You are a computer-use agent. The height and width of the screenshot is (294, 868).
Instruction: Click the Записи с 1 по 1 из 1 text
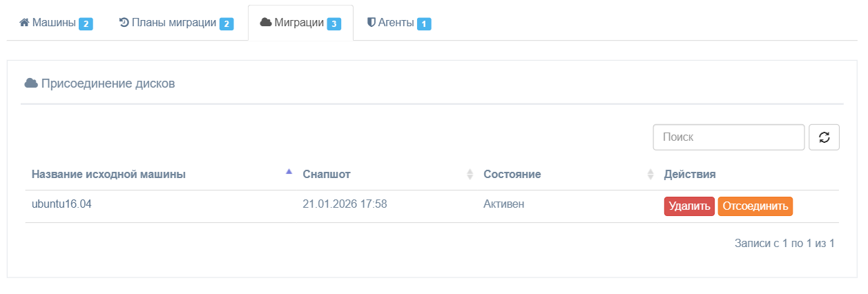pos(784,243)
